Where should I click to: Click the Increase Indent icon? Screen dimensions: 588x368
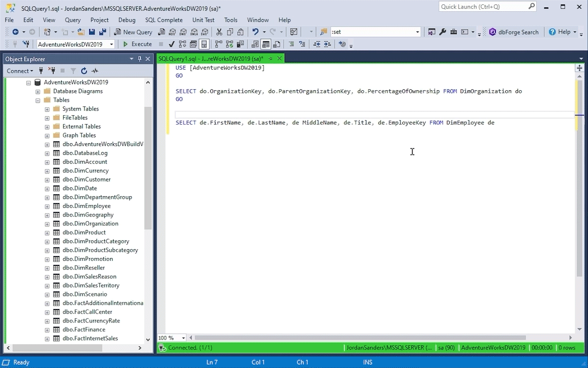click(x=328, y=44)
